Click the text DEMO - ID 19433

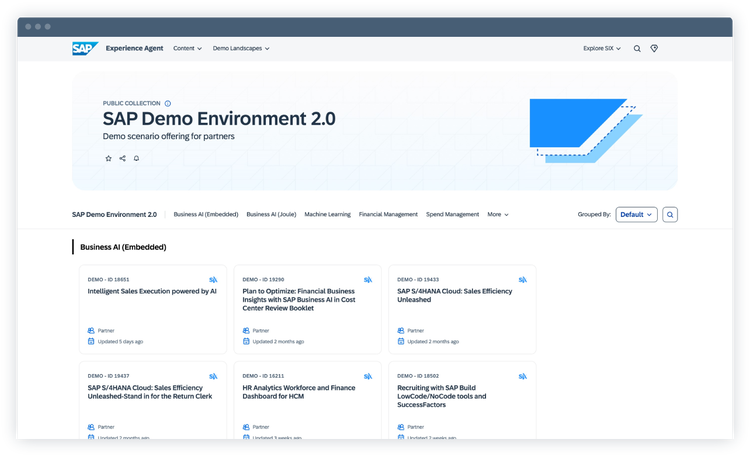click(x=418, y=279)
